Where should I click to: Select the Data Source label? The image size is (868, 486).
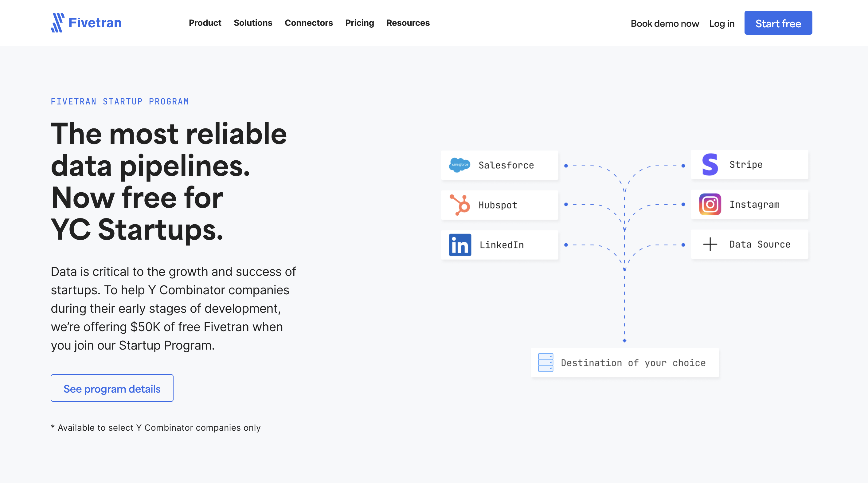coord(760,244)
